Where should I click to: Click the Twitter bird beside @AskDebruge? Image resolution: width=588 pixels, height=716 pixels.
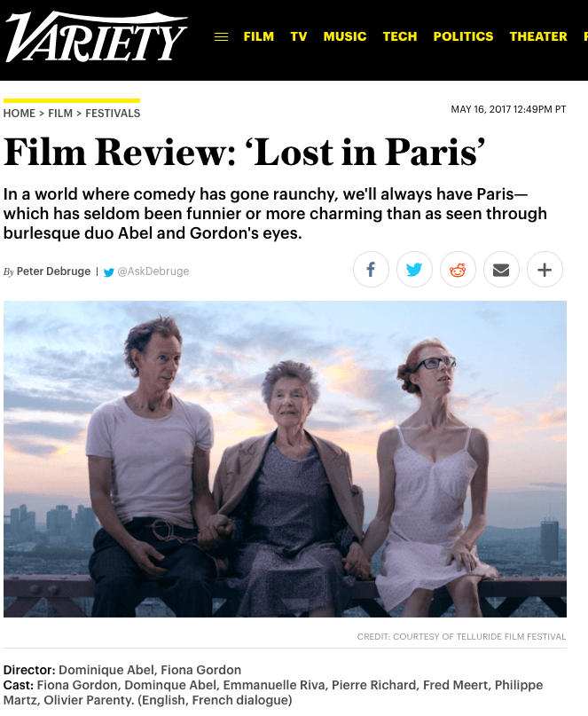109,272
